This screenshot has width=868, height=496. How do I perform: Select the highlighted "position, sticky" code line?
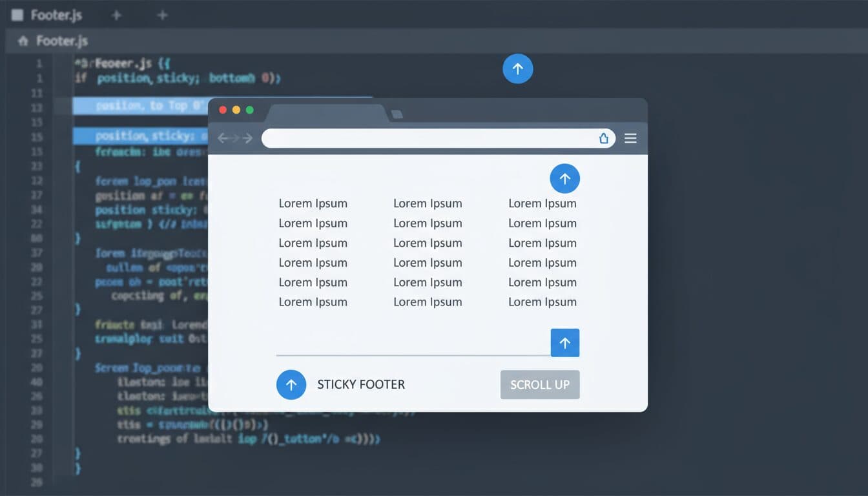pyautogui.click(x=142, y=136)
